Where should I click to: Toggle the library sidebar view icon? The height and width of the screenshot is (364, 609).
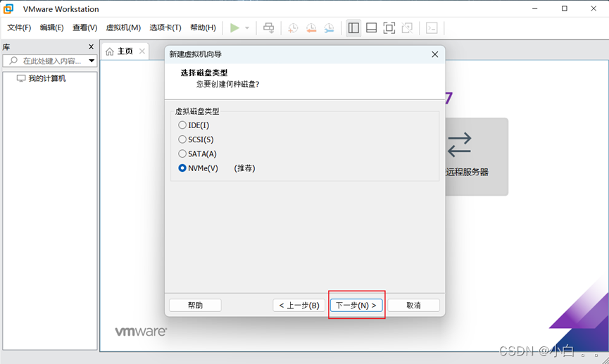click(353, 28)
